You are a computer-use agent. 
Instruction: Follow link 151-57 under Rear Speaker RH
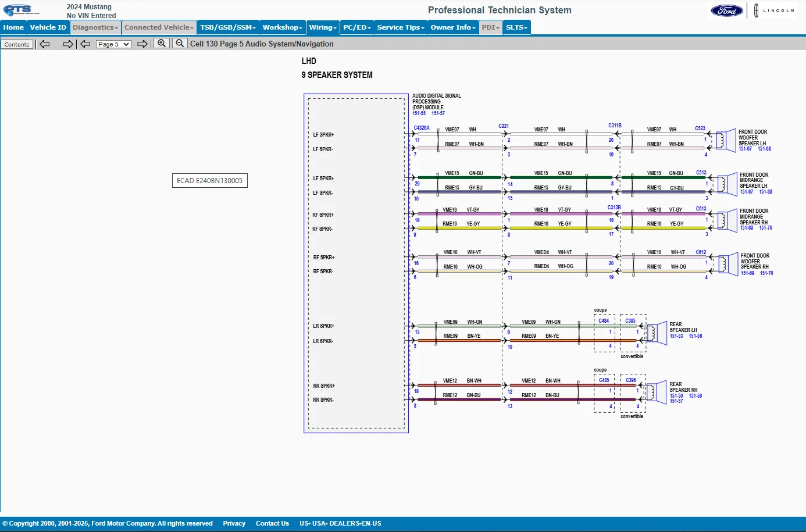point(676,401)
